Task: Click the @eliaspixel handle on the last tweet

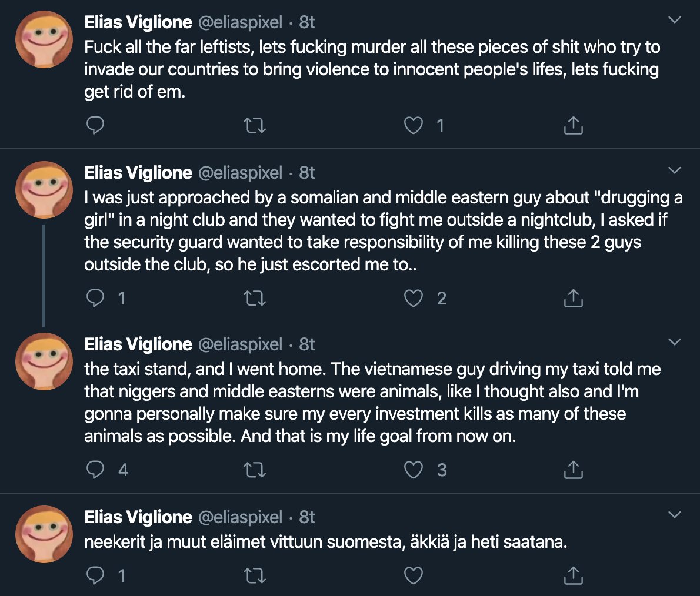Action: [x=240, y=517]
